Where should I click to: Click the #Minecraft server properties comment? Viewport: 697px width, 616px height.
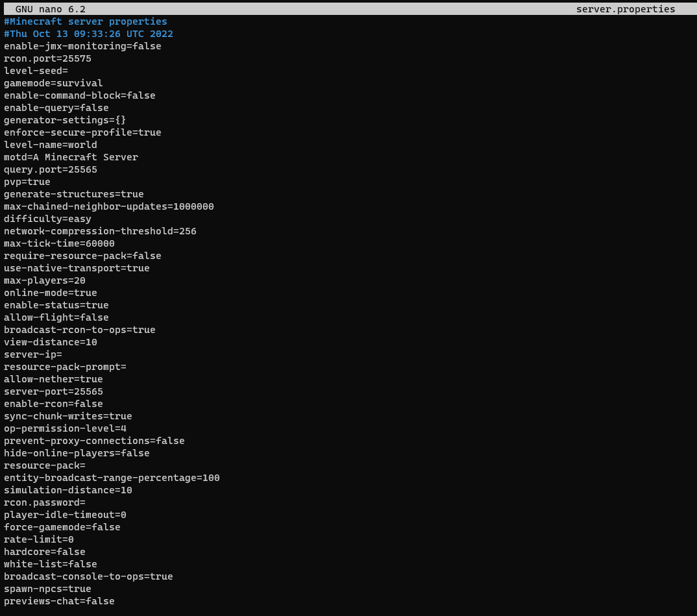pyautogui.click(x=85, y=21)
